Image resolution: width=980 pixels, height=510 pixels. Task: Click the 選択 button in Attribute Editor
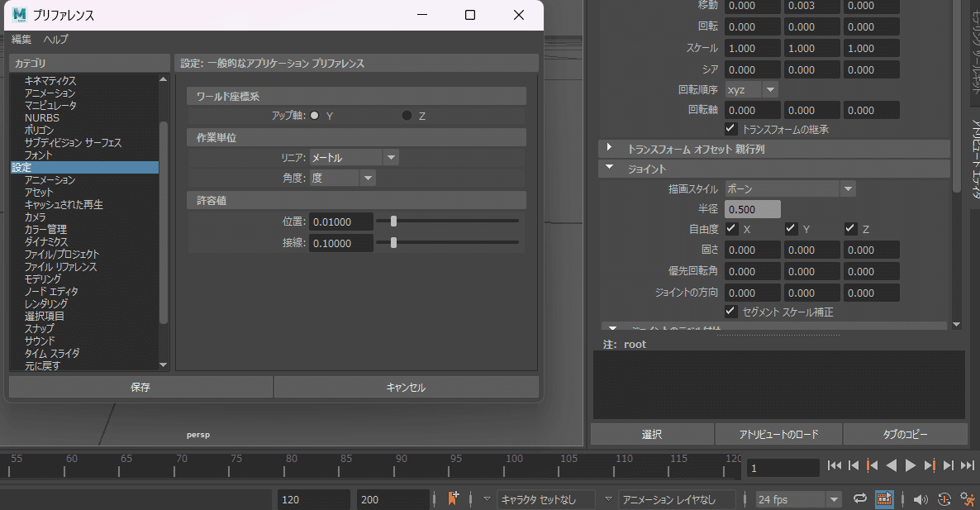click(652, 435)
